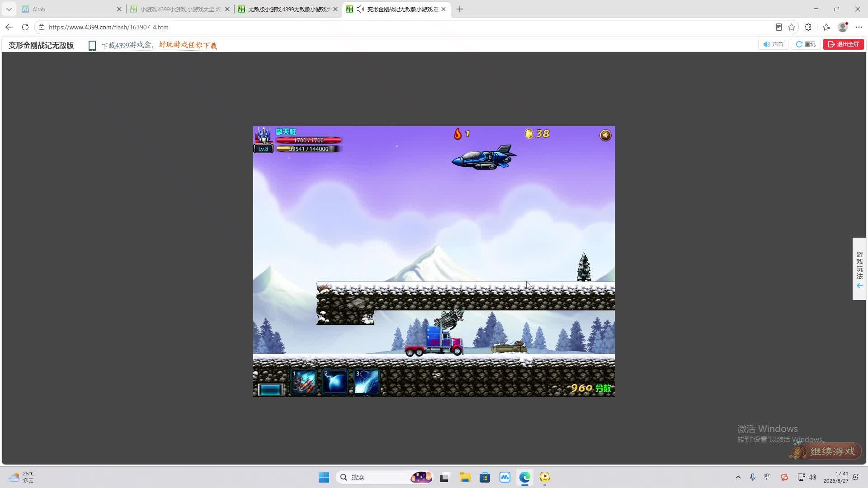Click the experience bar 39541/144000
Image resolution: width=868 pixels, height=488 pixels.
tap(309, 149)
